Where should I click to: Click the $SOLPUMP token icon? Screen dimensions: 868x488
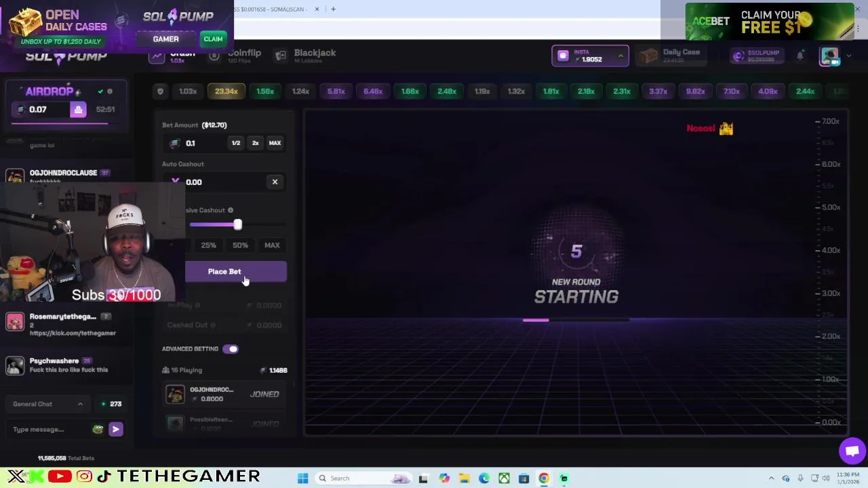pyautogui.click(x=738, y=56)
